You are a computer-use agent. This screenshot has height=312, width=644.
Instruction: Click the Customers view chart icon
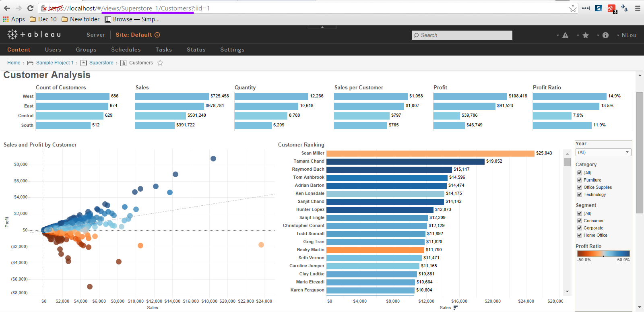[x=124, y=63]
